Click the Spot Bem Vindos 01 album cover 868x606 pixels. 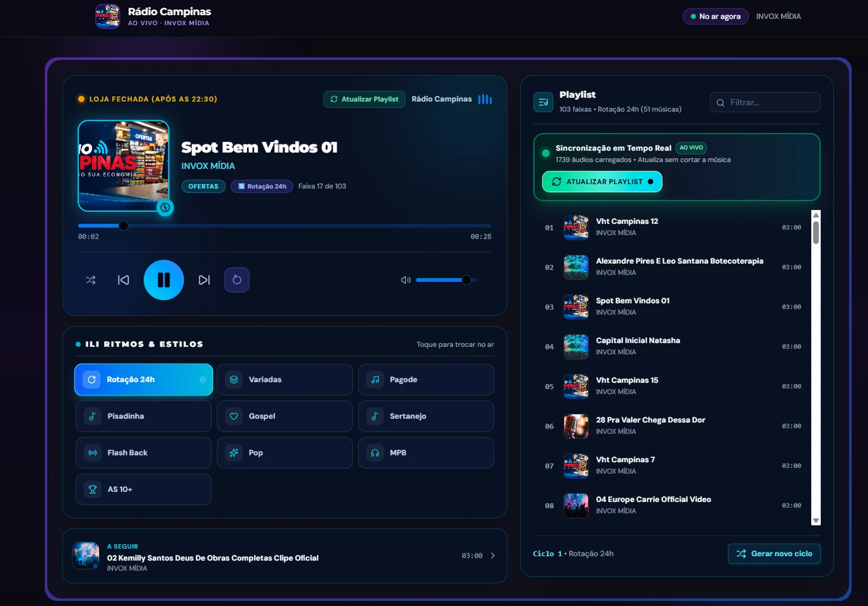pos(124,166)
